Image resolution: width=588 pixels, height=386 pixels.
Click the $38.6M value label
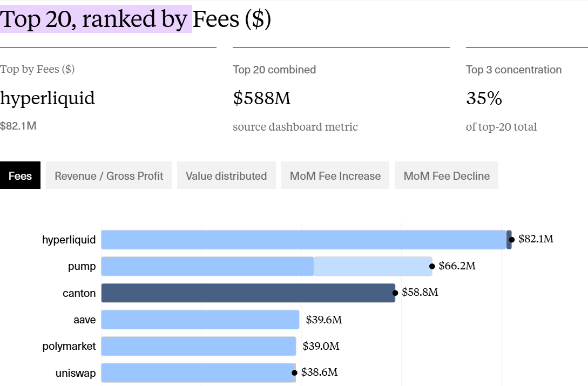tap(320, 372)
